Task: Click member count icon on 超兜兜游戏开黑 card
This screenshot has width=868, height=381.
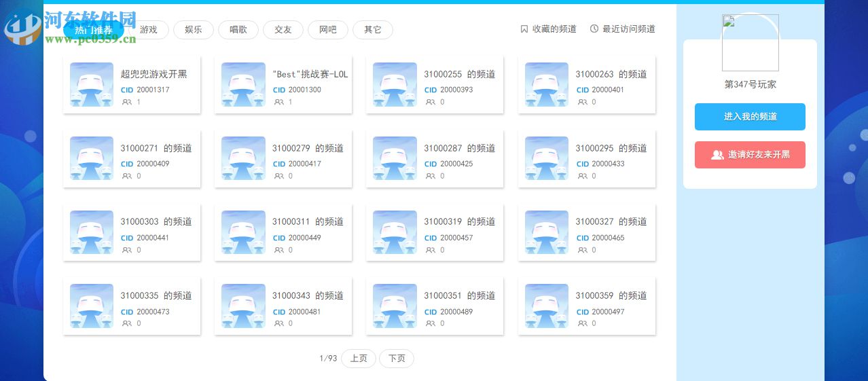Action: 126,102
